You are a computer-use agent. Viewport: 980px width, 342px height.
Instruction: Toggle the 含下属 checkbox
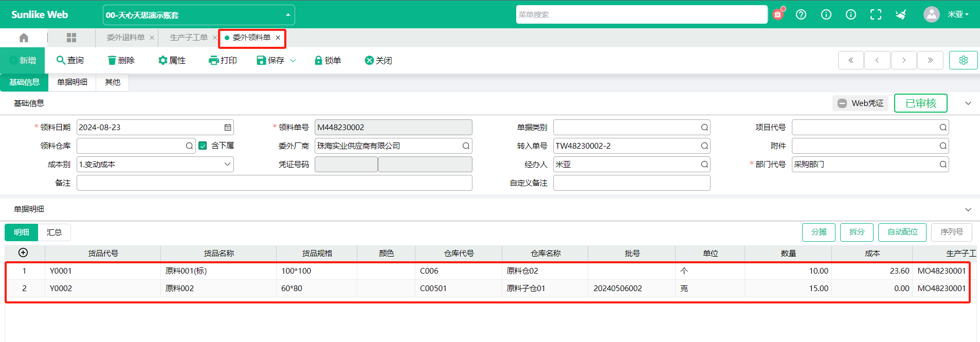coord(203,146)
